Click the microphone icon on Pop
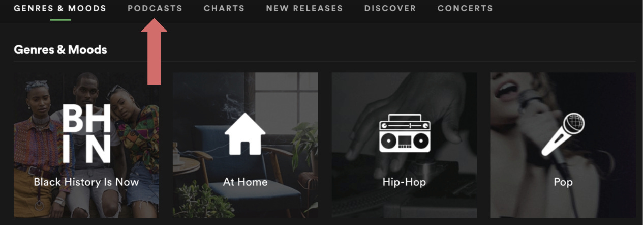644x225 pixels. 563,134
